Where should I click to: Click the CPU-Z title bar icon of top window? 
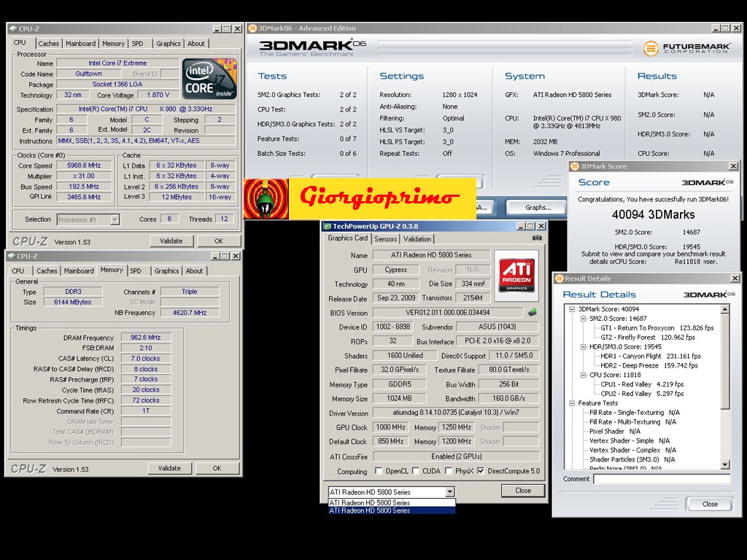(x=13, y=28)
